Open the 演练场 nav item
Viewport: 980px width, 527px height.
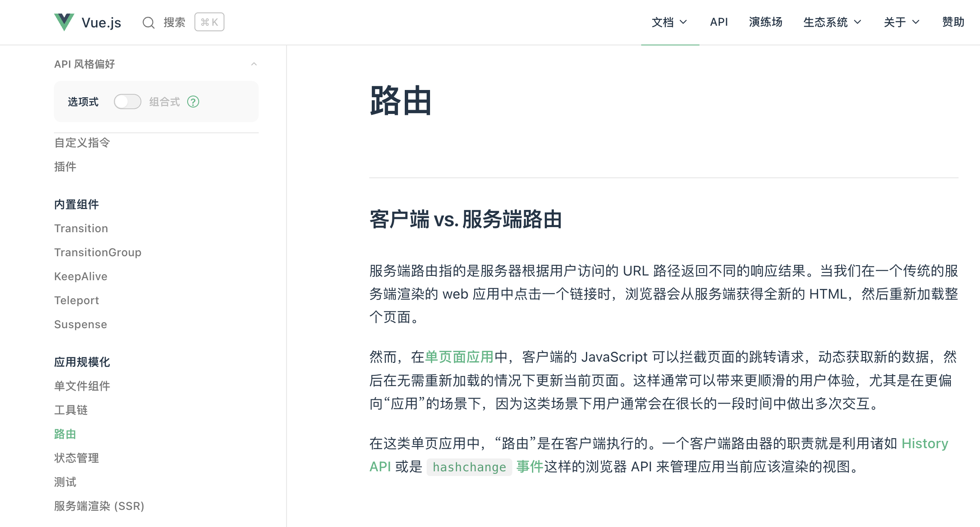coord(765,22)
